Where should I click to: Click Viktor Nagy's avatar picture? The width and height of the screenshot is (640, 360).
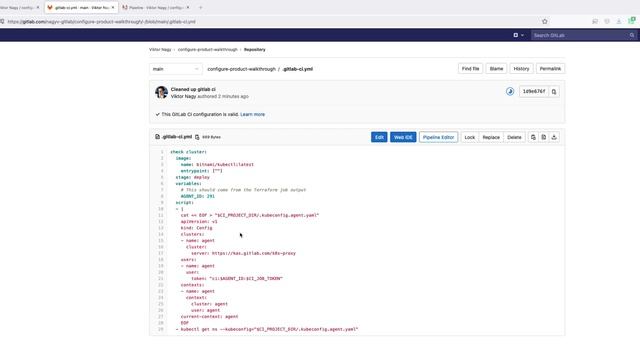161,92
